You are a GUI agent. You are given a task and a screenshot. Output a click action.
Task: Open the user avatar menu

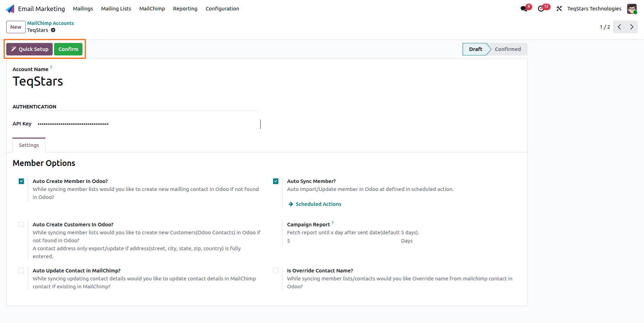pos(632,9)
